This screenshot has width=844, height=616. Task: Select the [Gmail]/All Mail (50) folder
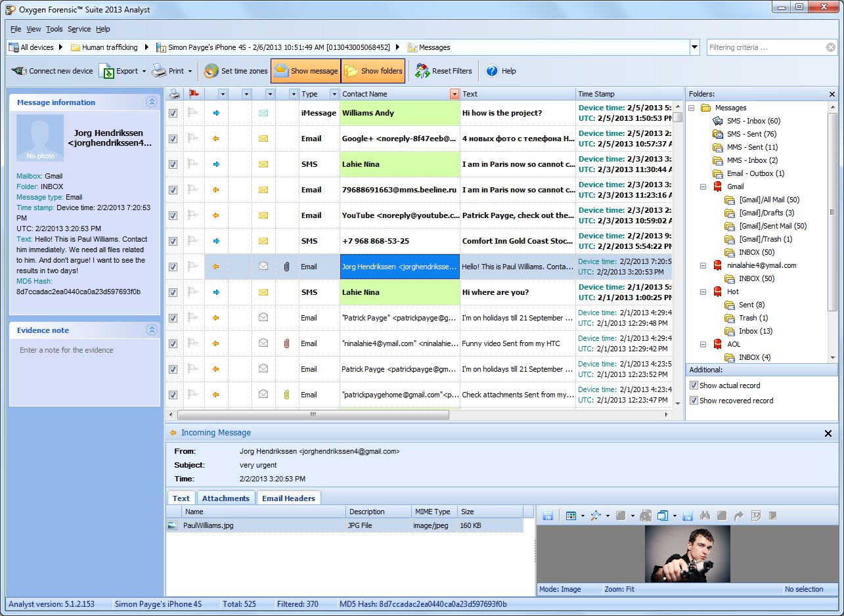769,200
